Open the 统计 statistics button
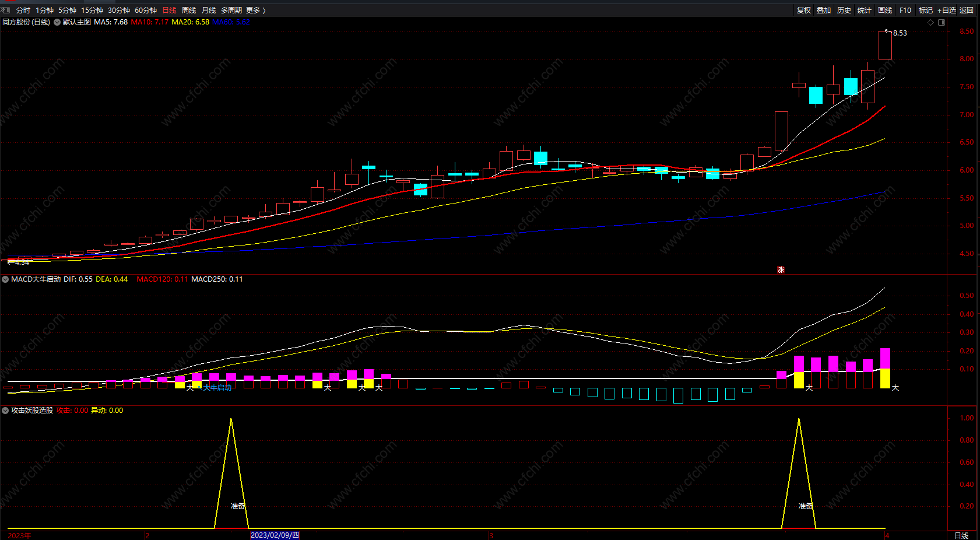 tap(865, 10)
